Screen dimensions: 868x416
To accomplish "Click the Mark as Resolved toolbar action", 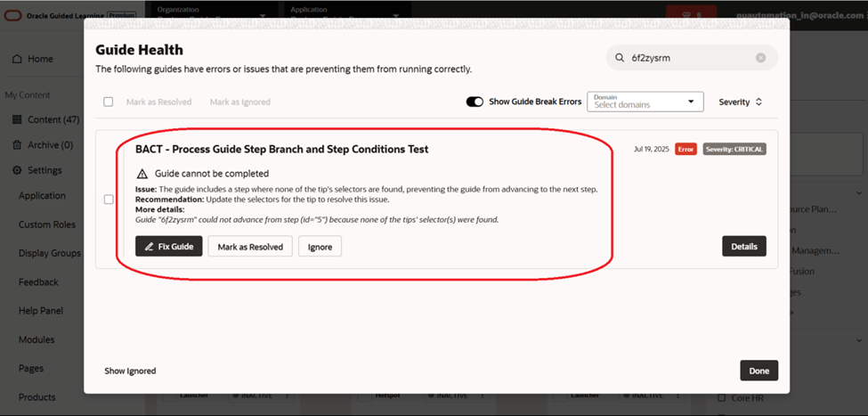I will point(158,102).
